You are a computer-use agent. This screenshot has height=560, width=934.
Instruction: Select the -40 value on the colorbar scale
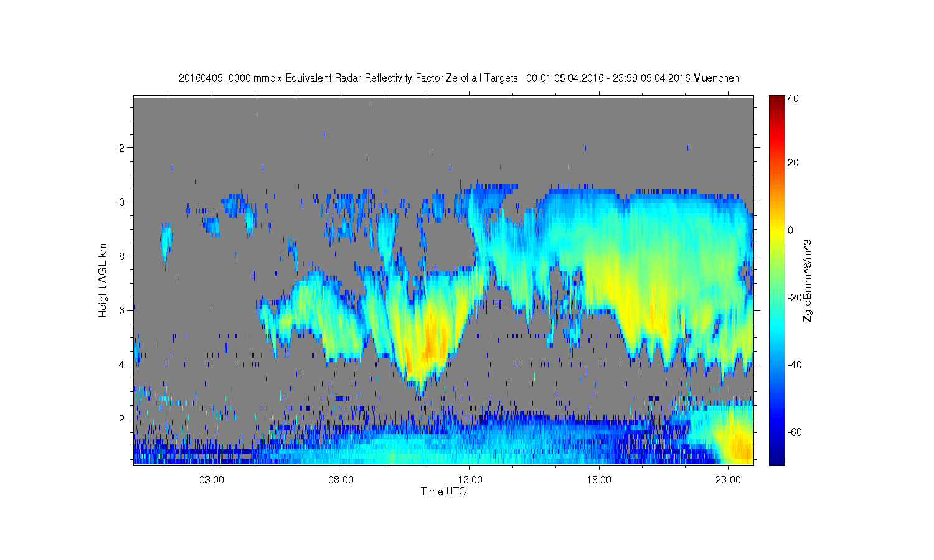794,365
